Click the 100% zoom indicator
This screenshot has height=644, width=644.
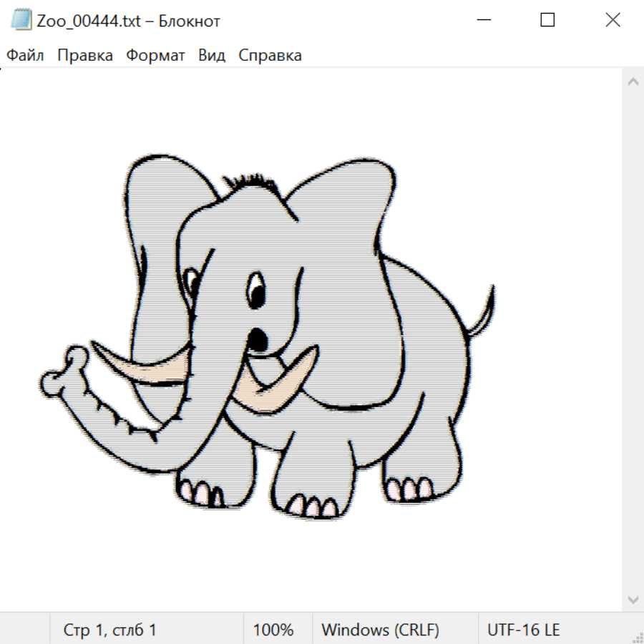click(x=273, y=630)
